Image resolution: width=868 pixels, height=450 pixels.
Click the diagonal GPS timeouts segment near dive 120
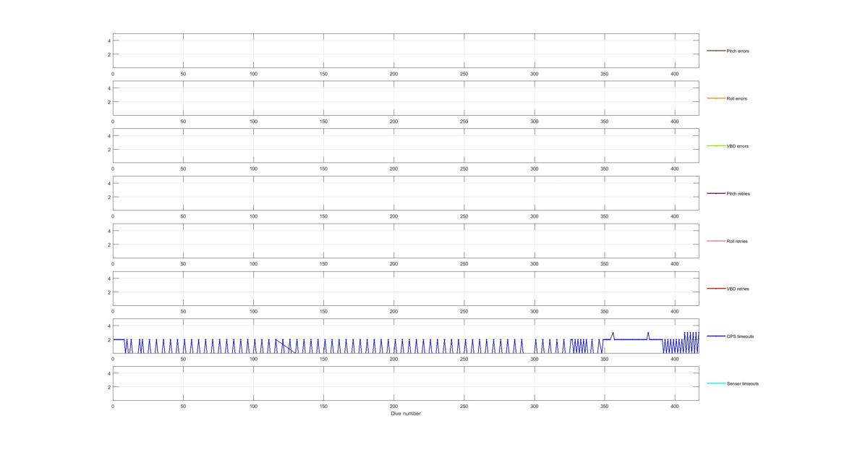tap(284, 346)
